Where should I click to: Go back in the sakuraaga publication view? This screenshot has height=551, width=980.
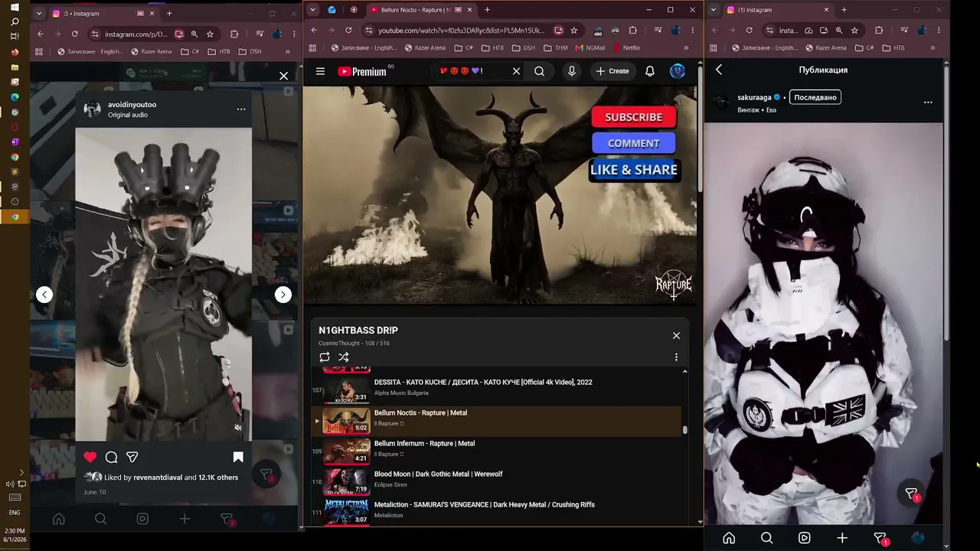coord(719,70)
